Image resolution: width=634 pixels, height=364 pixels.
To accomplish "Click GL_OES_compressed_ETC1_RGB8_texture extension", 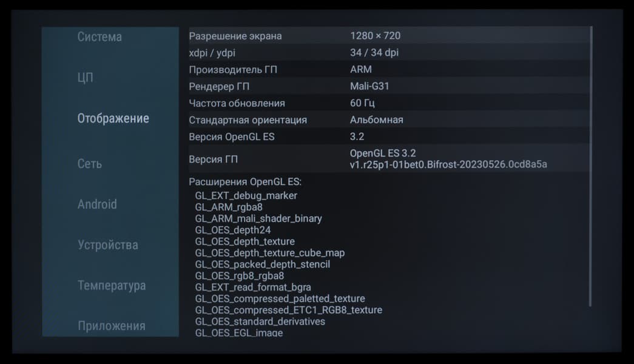I will (289, 310).
